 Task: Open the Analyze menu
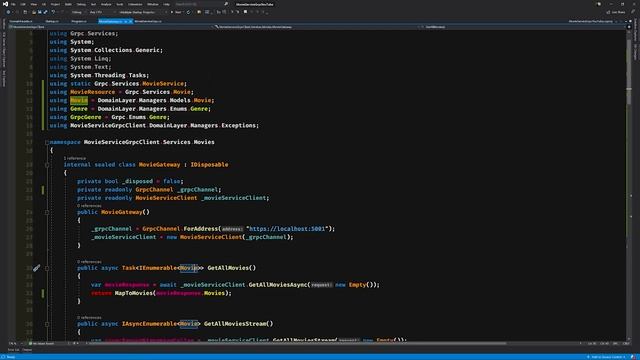click(x=106, y=4)
